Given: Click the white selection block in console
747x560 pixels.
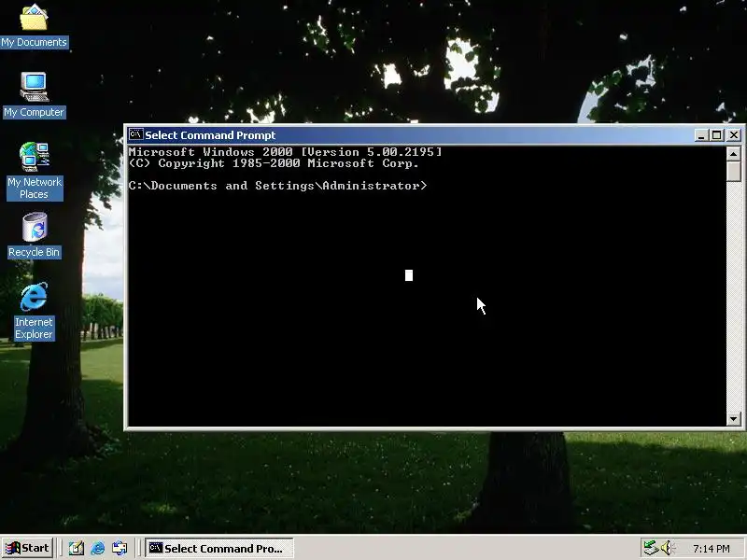Looking at the screenshot, I should [409, 275].
